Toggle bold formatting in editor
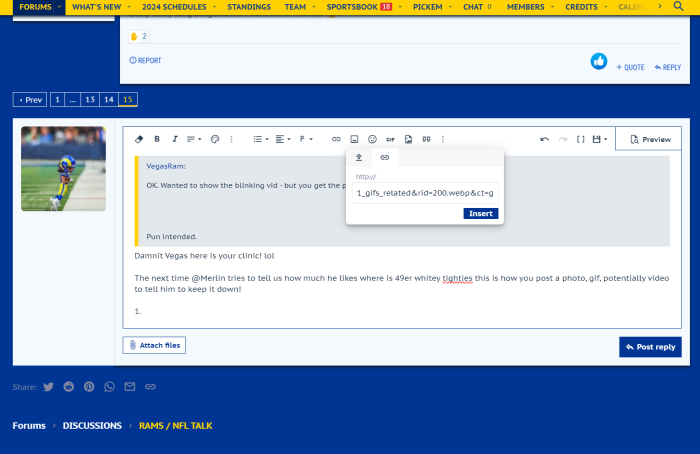 (x=157, y=139)
